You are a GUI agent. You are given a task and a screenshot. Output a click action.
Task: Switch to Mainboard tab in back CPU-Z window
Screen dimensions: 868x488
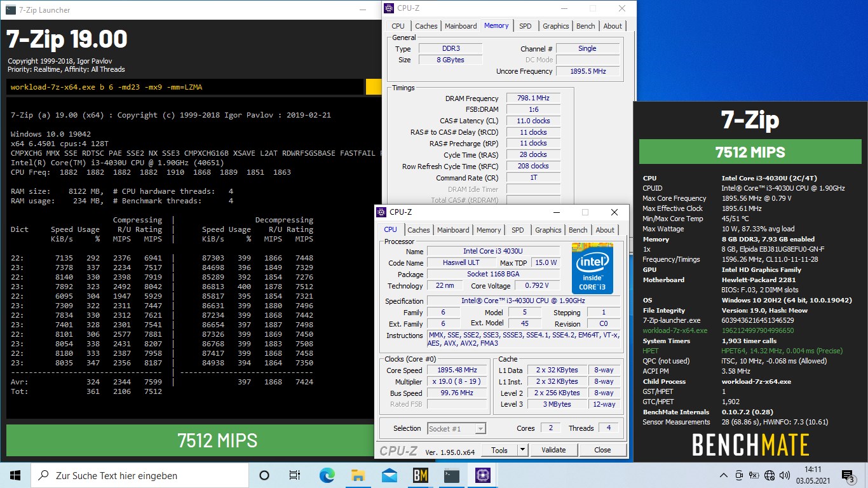tap(461, 26)
